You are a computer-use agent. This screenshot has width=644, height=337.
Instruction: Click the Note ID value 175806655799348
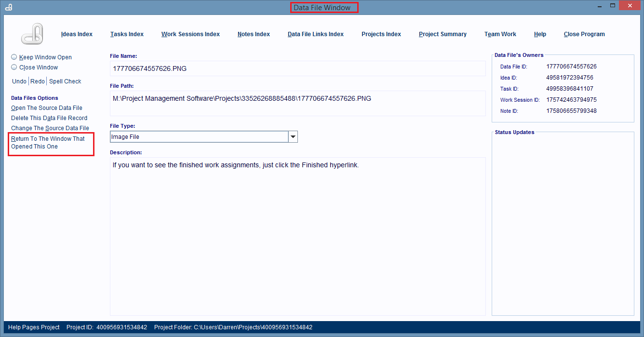pos(572,111)
